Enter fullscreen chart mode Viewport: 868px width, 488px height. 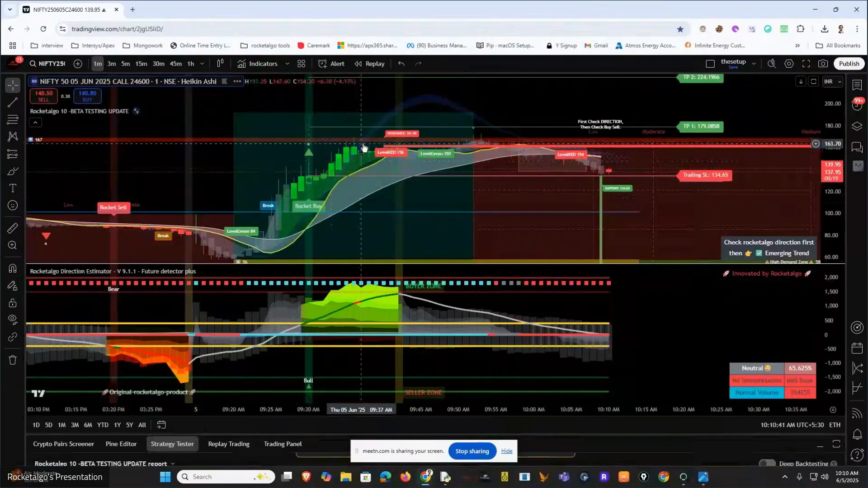click(806, 64)
